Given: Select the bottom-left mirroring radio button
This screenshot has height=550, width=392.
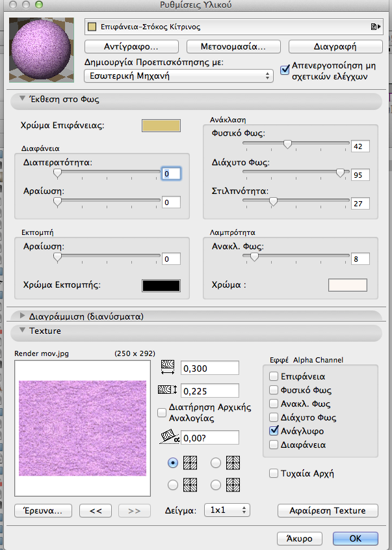Looking at the screenshot, I should tap(173, 485).
